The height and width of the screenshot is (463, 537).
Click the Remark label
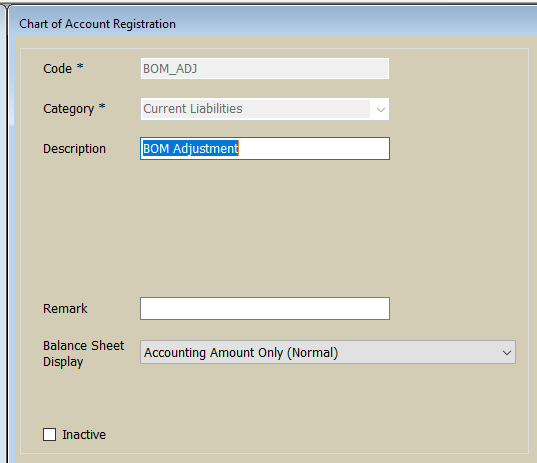coord(65,309)
